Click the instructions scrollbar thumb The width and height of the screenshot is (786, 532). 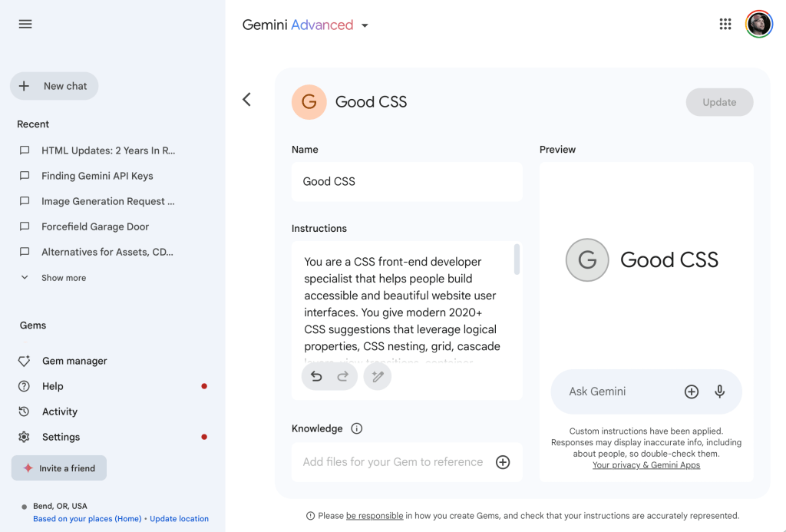[x=517, y=259]
